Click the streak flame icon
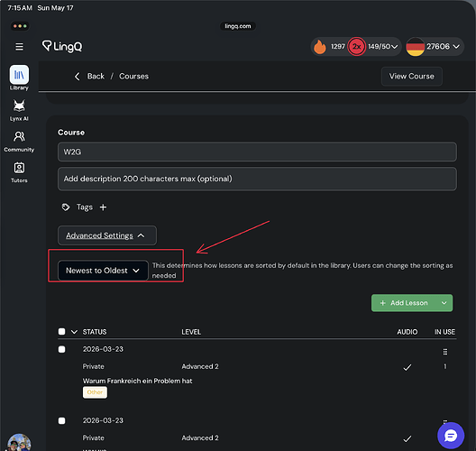 pyautogui.click(x=320, y=47)
